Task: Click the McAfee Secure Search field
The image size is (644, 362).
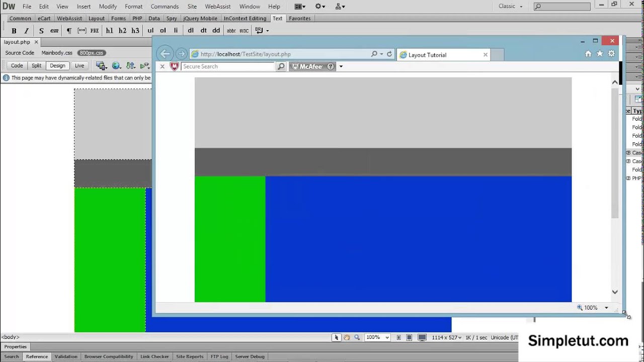Action: click(x=228, y=66)
